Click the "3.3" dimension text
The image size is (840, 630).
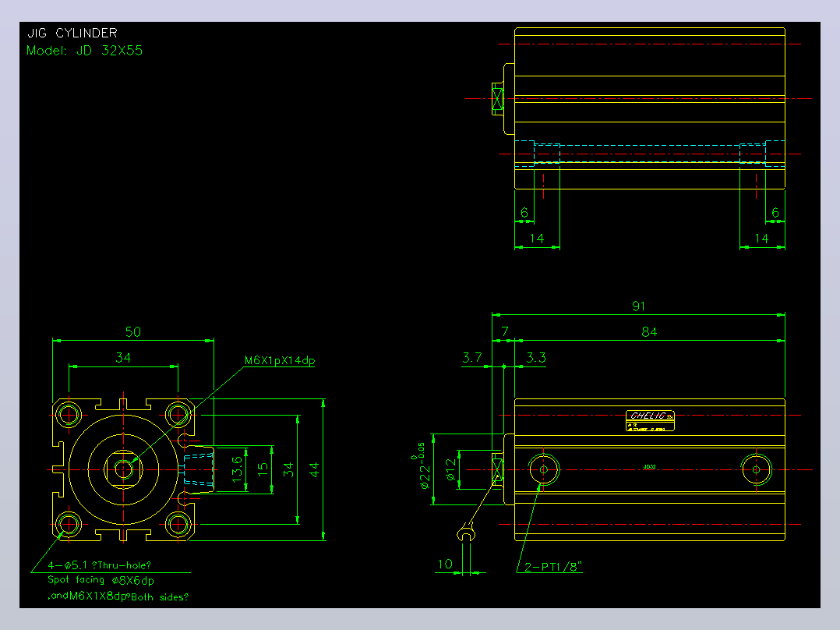tap(536, 358)
